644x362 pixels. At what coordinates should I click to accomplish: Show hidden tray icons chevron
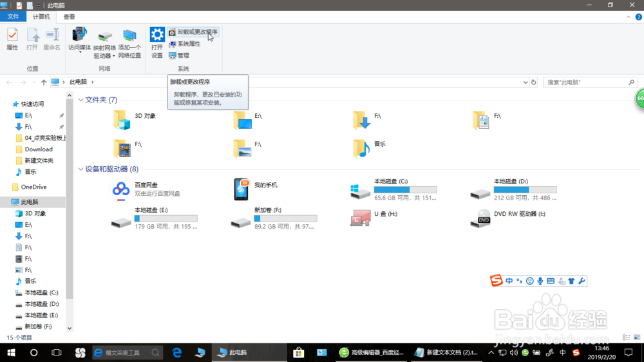[491, 352]
